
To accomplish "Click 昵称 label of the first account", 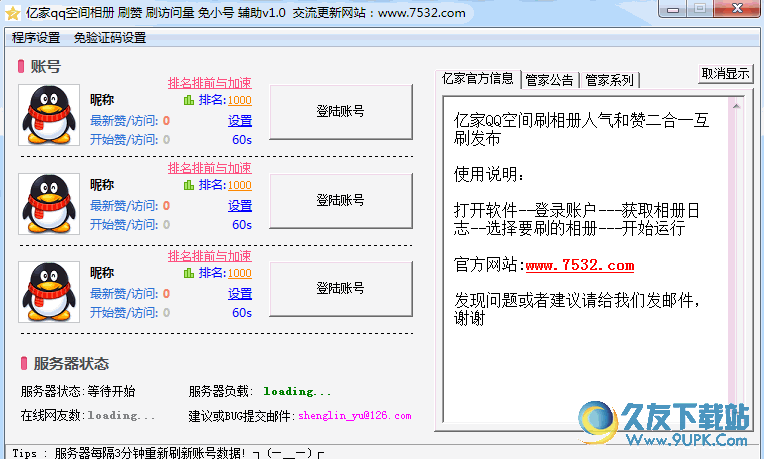I will [102, 100].
